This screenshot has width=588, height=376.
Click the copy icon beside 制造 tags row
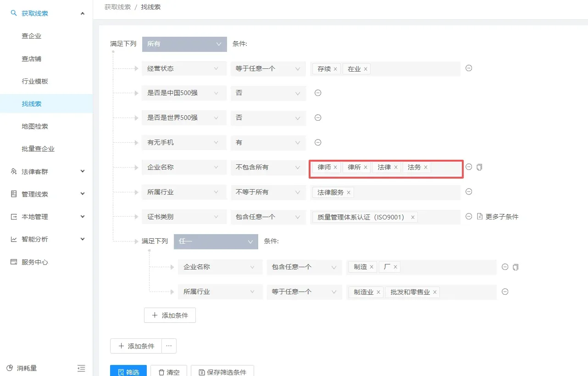516,267
